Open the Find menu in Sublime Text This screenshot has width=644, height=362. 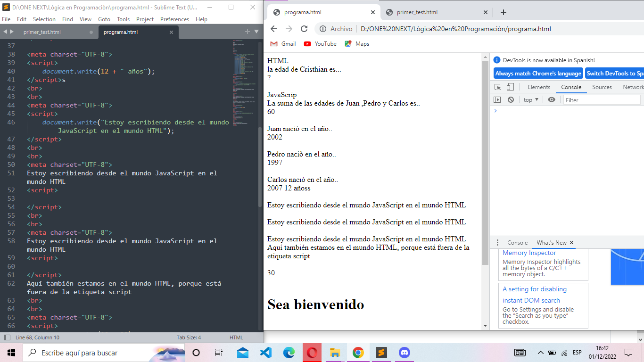click(x=67, y=19)
